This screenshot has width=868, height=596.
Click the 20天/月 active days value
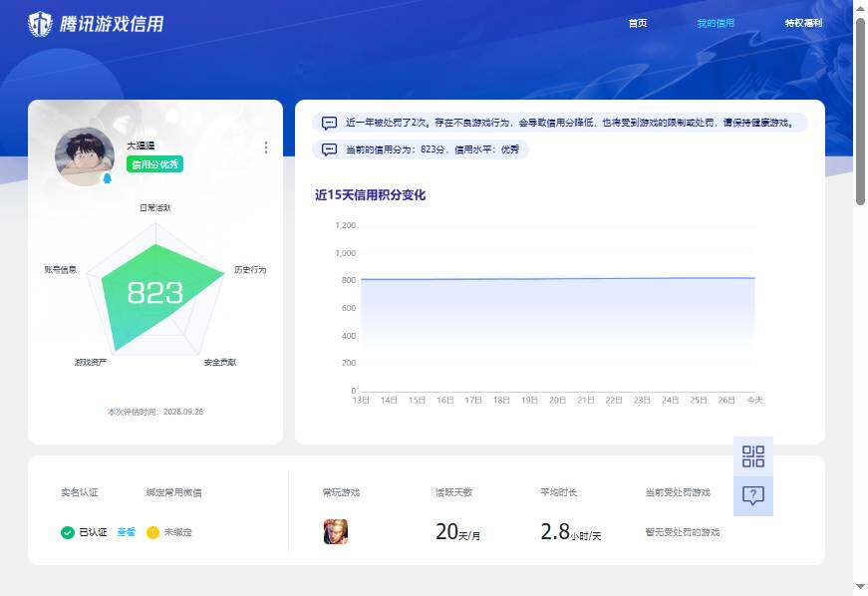pyautogui.click(x=457, y=532)
